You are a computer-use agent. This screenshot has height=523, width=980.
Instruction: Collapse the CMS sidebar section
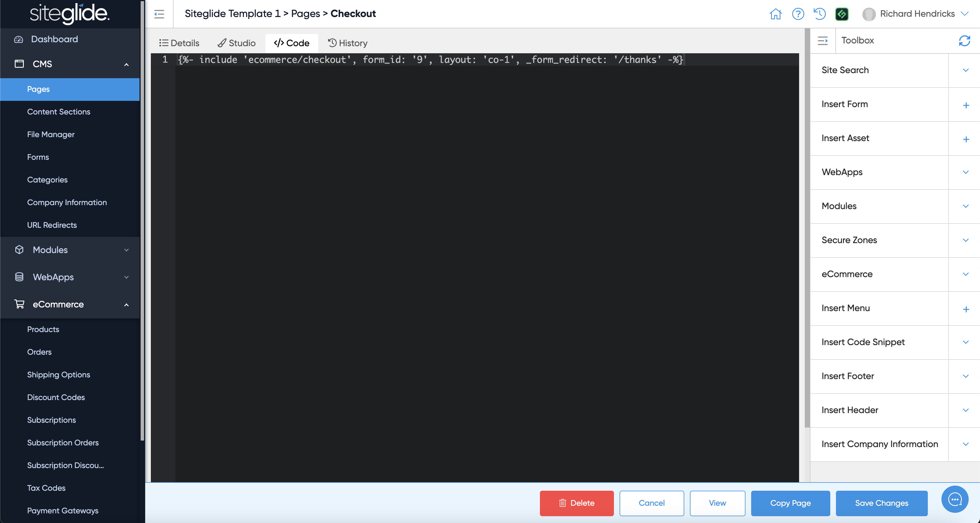[x=126, y=64]
